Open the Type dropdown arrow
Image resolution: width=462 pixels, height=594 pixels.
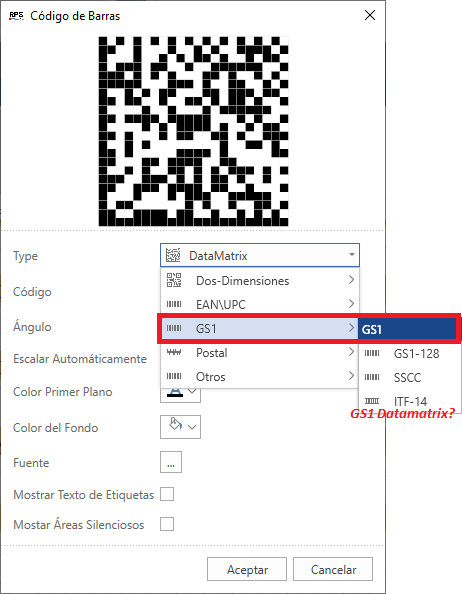[352, 255]
